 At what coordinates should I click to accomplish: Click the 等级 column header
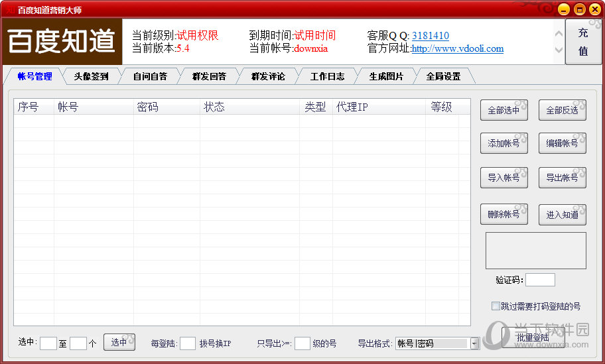point(442,107)
